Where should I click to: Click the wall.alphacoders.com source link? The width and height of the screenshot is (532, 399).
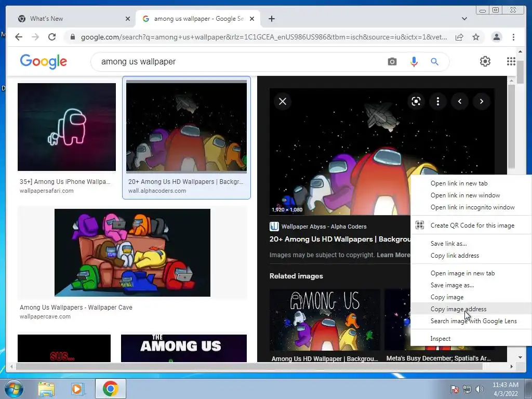point(157,191)
